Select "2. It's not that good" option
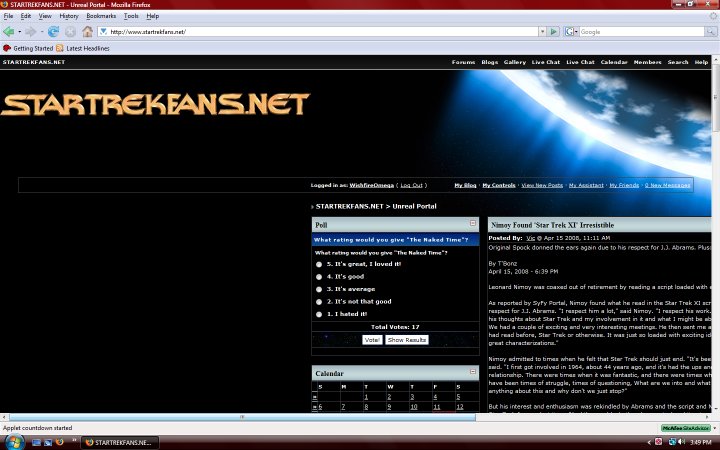This screenshot has height=450, width=720. [x=319, y=302]
